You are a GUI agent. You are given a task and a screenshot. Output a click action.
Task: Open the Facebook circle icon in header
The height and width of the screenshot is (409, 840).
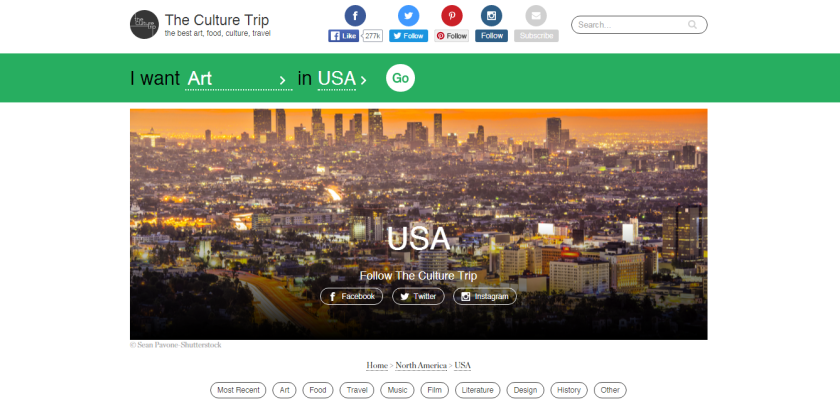tap(355, 16)
